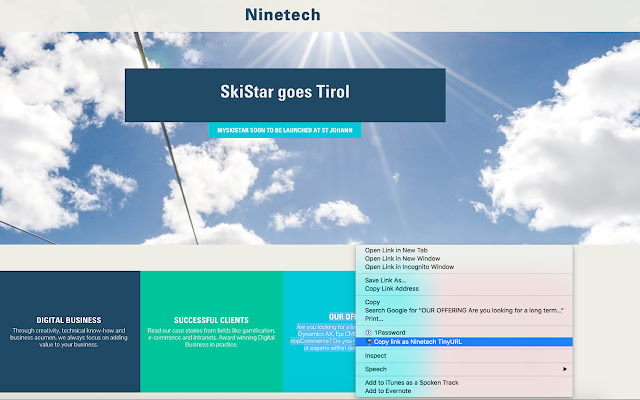
Task: Click the Digital Business description text
Action: point(69,338)
